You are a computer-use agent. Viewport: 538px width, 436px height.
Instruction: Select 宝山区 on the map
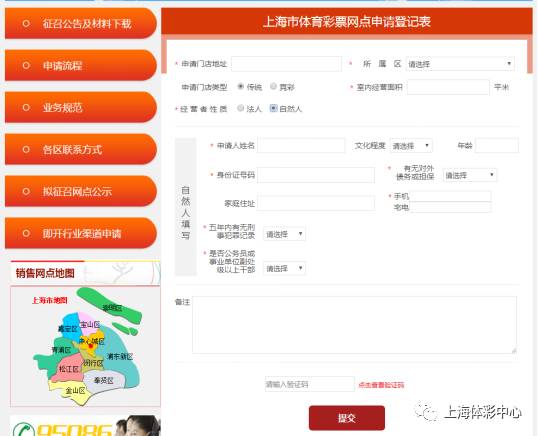[x=90, y=324]
